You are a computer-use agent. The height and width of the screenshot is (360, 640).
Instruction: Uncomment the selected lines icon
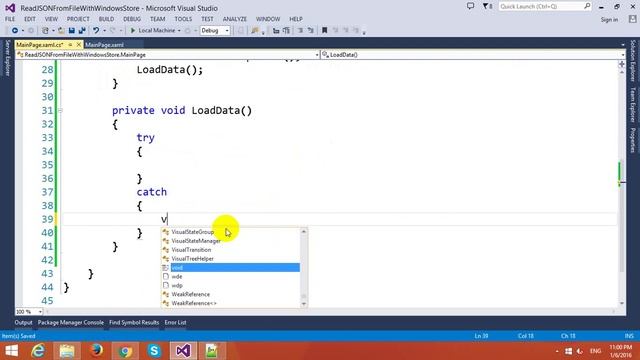pos(311,31)
